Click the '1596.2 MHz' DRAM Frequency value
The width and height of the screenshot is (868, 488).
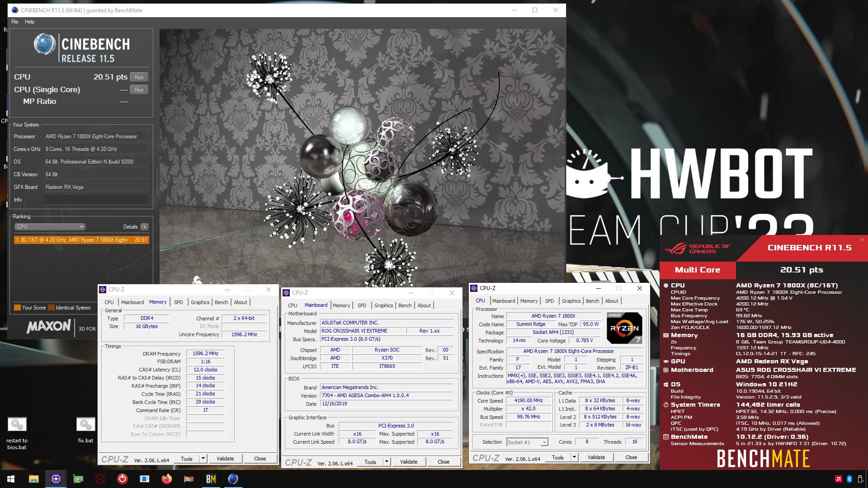point(205,353)
